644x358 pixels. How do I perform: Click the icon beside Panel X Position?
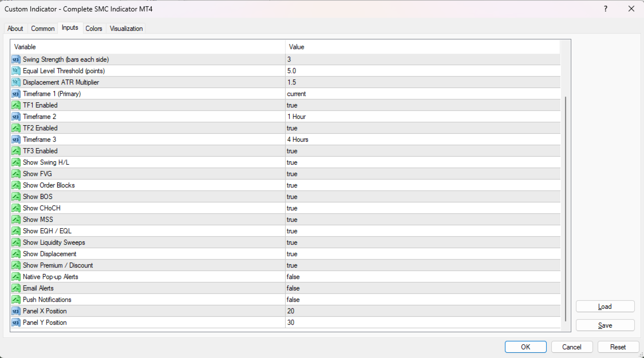coord(15,311)
